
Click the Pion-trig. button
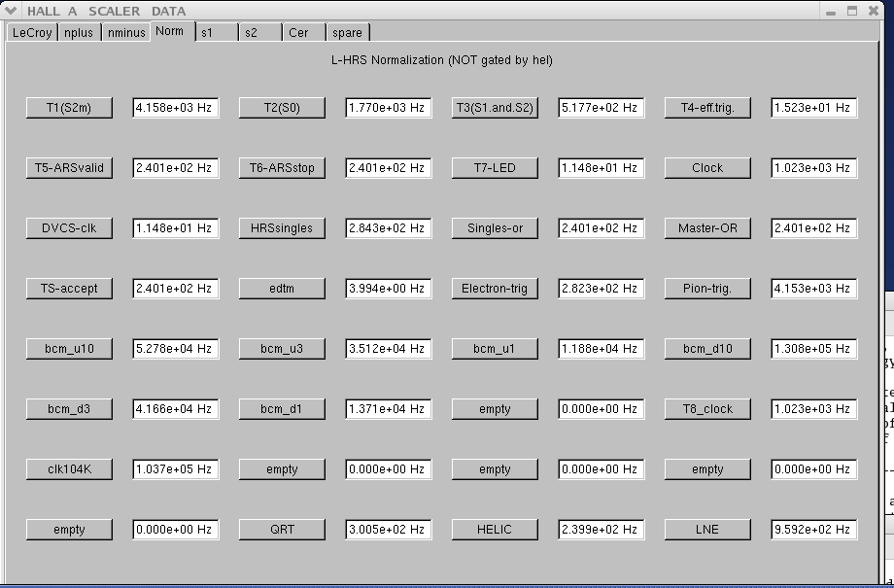tap(707, 289)
